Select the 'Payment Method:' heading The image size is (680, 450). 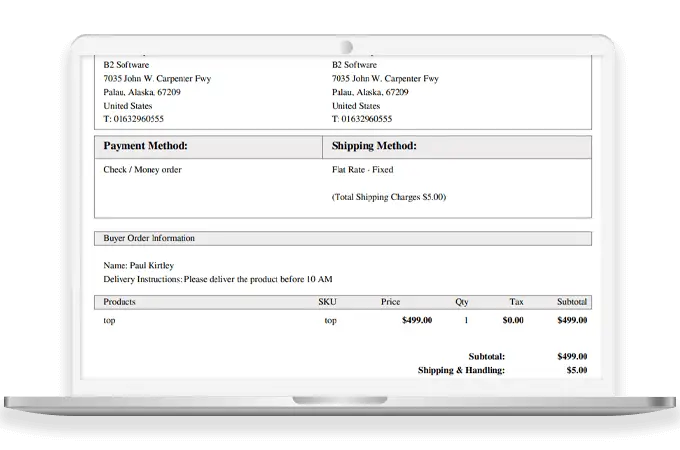pyautogui.click(x=145, y=146)
